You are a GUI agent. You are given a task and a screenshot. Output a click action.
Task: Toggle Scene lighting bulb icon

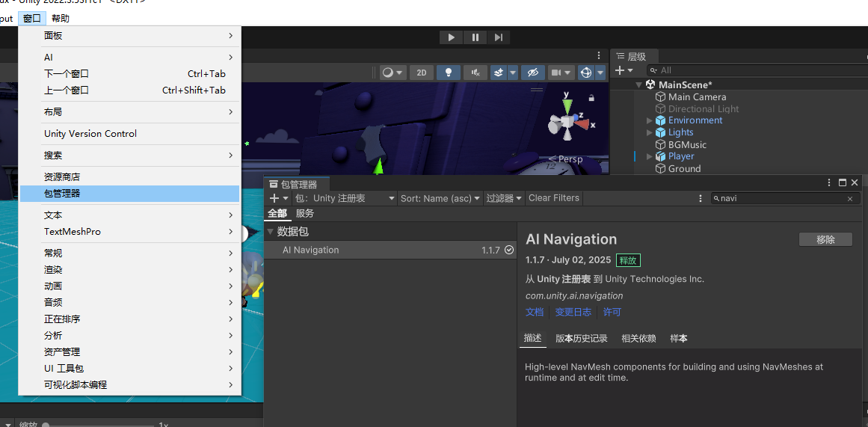click(449, 73)
